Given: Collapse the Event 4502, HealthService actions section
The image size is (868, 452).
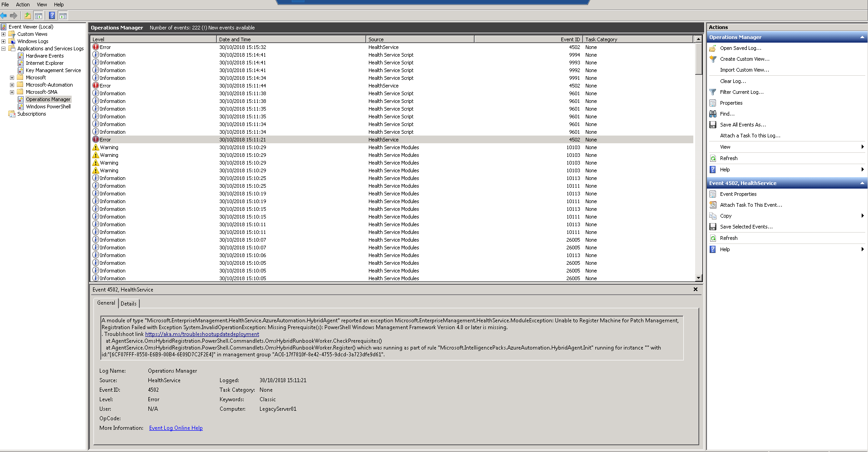Looking at the screenshot, I should point(862,183).
